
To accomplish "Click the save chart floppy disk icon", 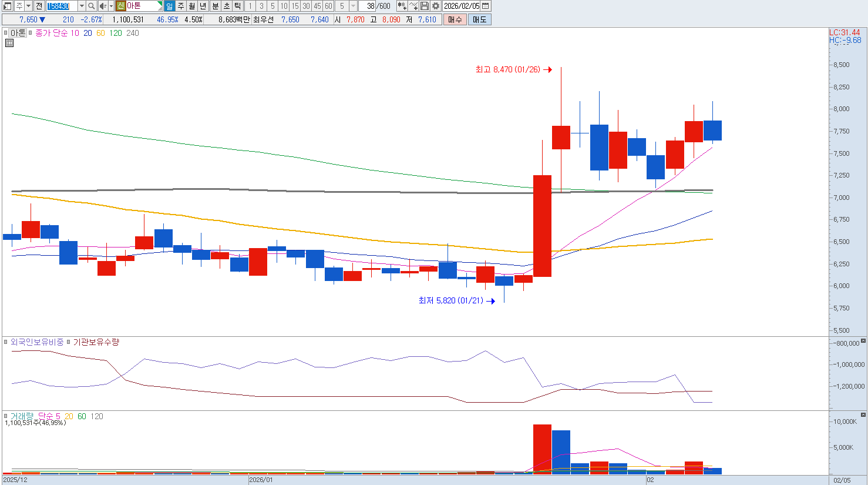I will click(x=425, y=6).
